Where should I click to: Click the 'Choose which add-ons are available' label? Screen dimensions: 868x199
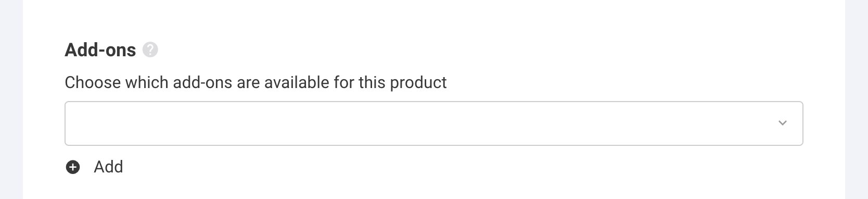coord(256,82)
